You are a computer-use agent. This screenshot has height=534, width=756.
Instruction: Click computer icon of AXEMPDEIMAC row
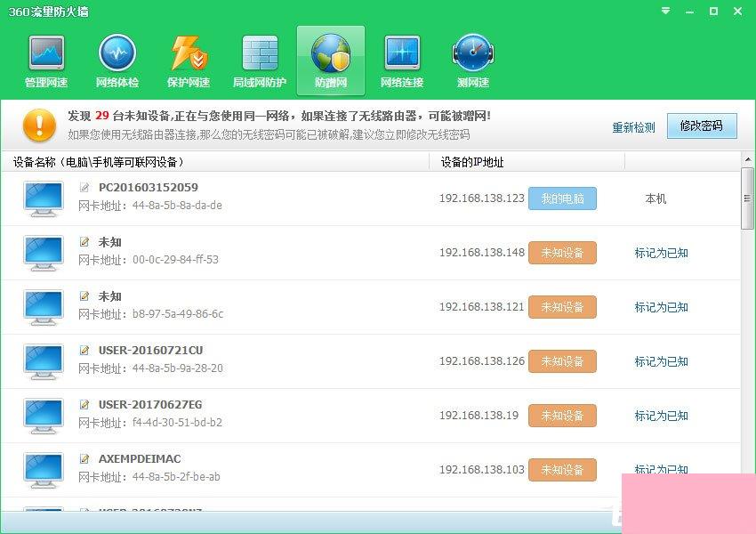coord(44,470)
